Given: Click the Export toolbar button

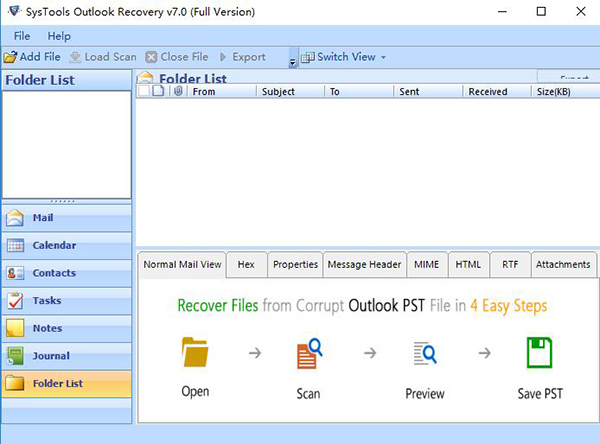Looking at the screenshot, I should point(243,57).
